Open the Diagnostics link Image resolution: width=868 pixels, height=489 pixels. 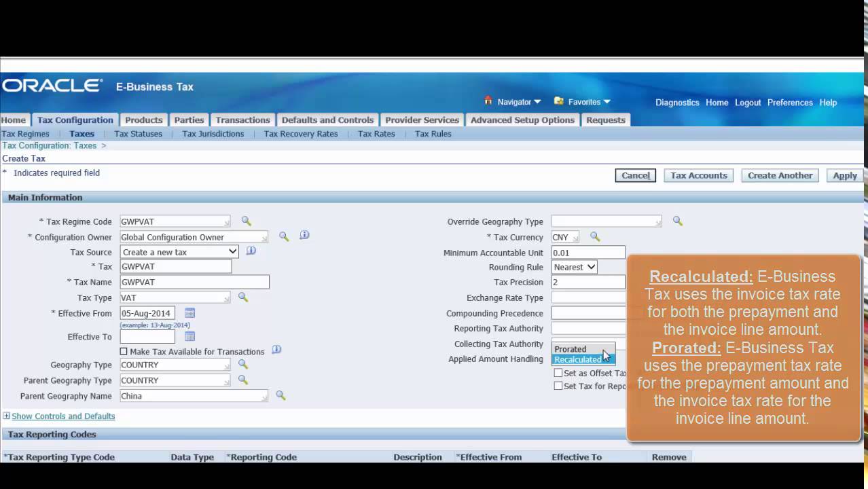[x=677, y=103]
